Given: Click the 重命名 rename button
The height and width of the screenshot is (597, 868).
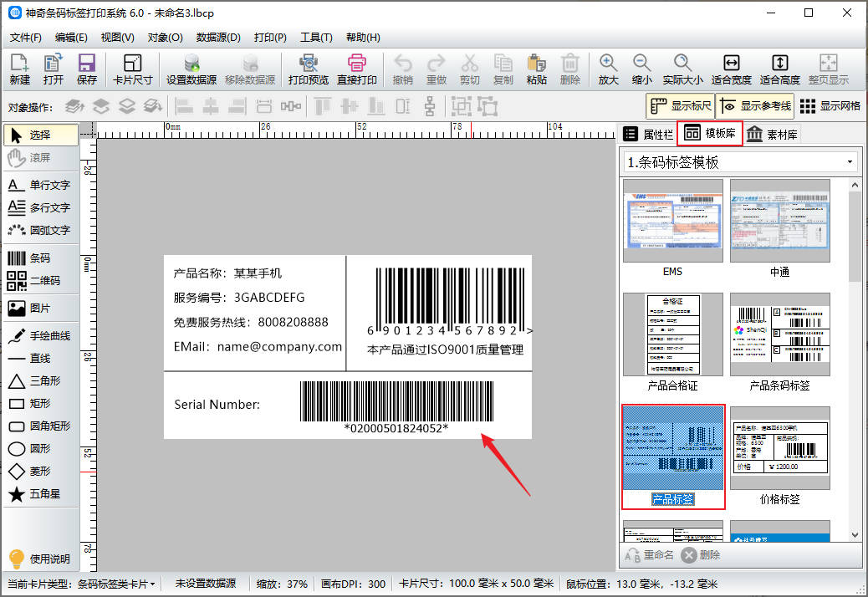Looking at the screenshot, I should point(650,555).
